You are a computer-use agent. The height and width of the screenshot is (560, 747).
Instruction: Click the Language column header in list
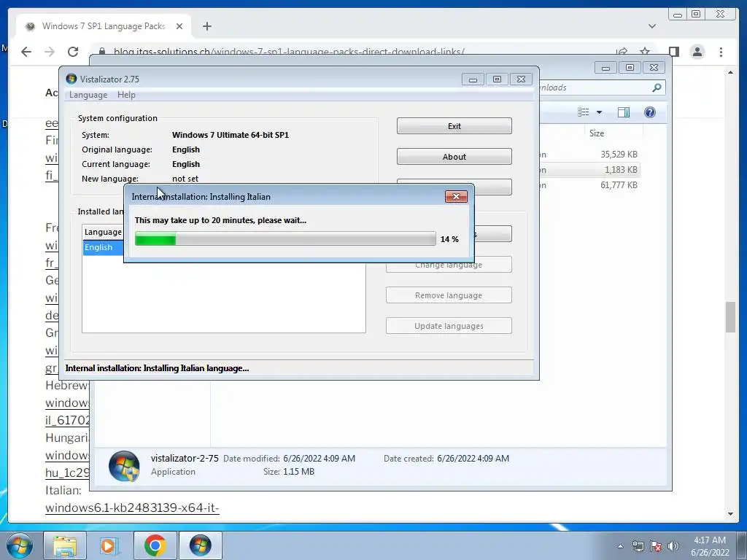(103, 232)
